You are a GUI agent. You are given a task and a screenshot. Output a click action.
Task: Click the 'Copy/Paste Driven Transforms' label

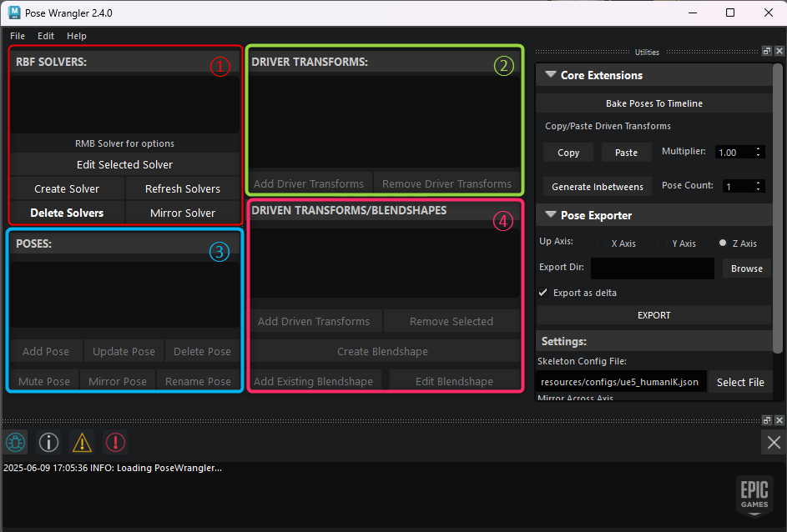[x=608, y=126]
